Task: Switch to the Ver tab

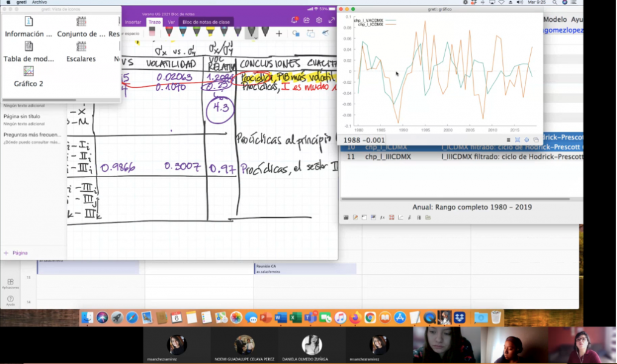Action: click(x=171, y=22)
